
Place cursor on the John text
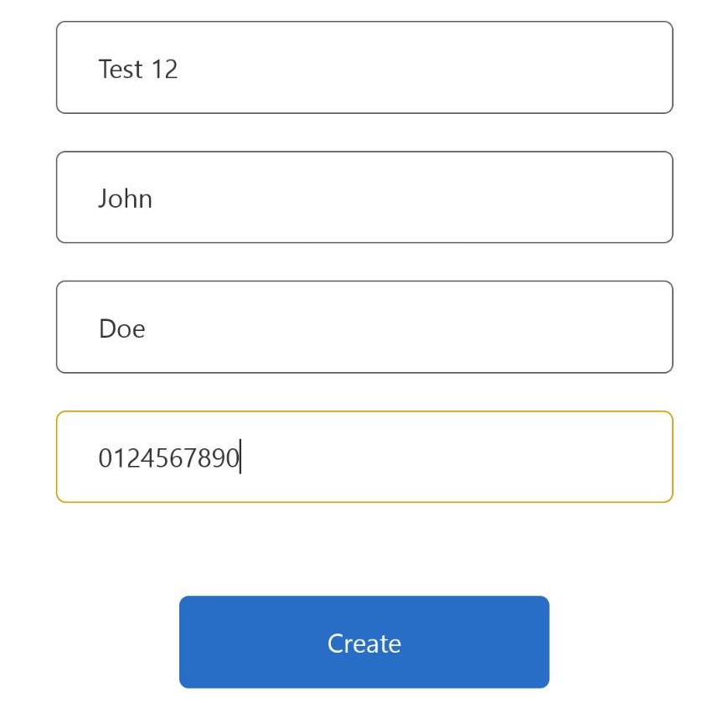(125, 199)
